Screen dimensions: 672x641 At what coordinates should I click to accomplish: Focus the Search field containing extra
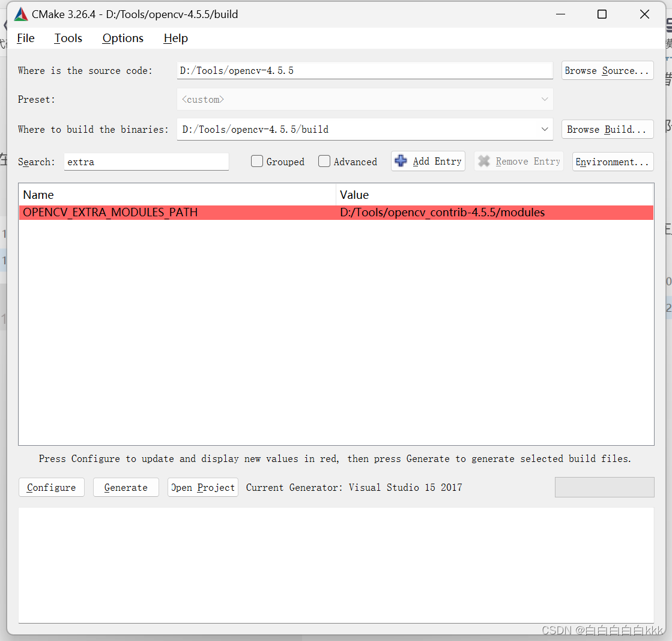click(146, 162)
